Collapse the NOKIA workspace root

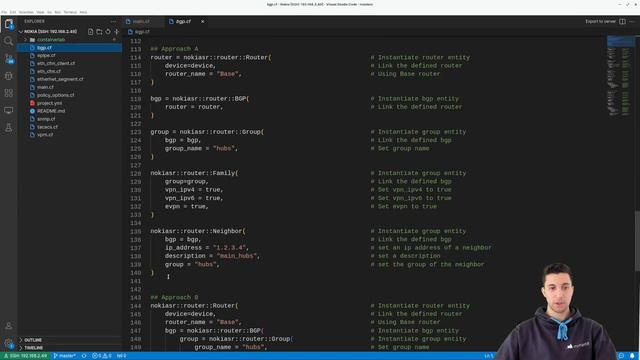[x=50, y=31]
